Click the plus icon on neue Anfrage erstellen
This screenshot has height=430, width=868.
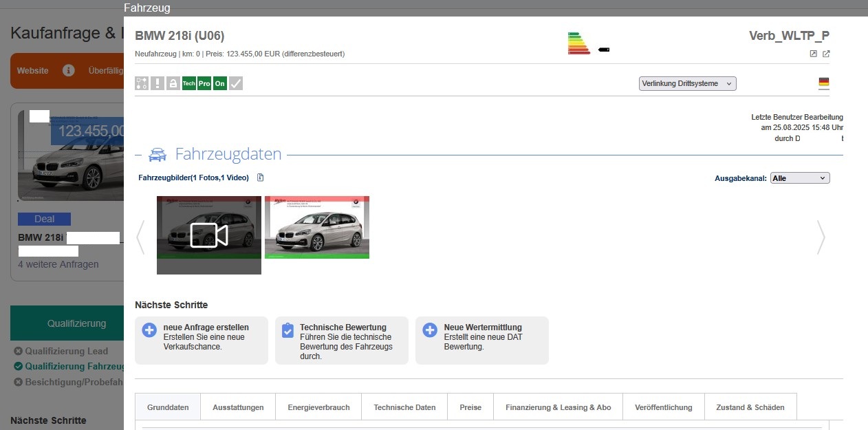(x=149, y=330)
